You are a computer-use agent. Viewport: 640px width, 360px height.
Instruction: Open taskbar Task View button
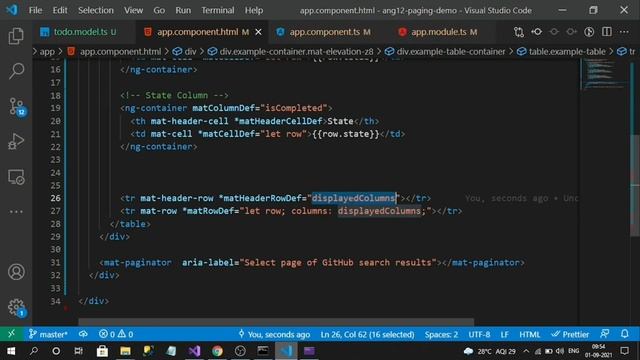tap(79, 351)
